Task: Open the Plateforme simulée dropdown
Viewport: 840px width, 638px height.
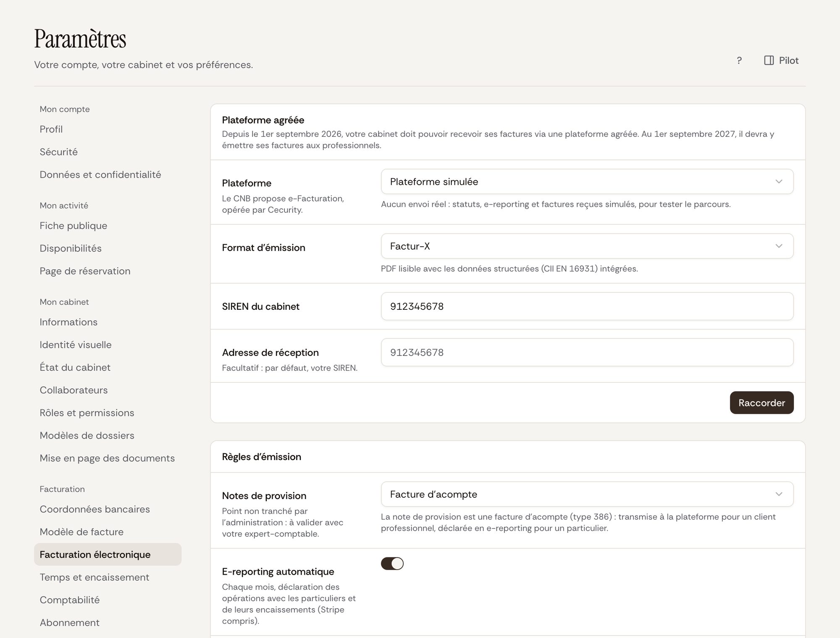Action: coord(587,182)
